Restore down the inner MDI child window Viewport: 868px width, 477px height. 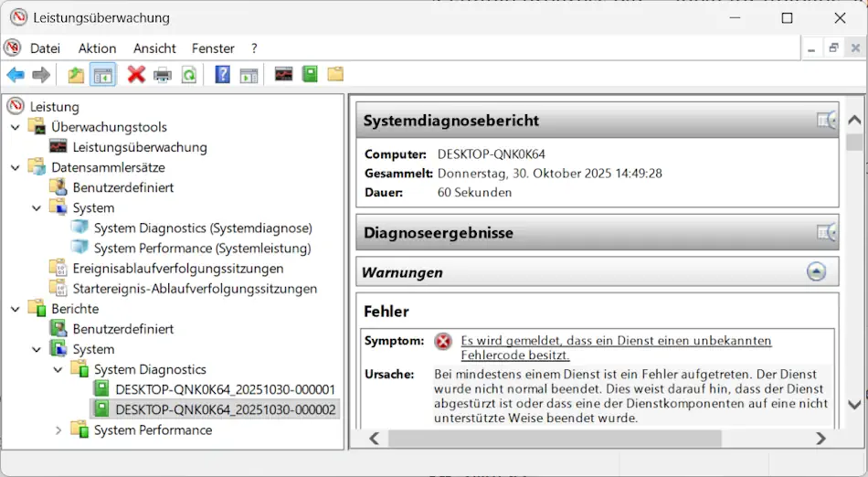tap(833, 48)
